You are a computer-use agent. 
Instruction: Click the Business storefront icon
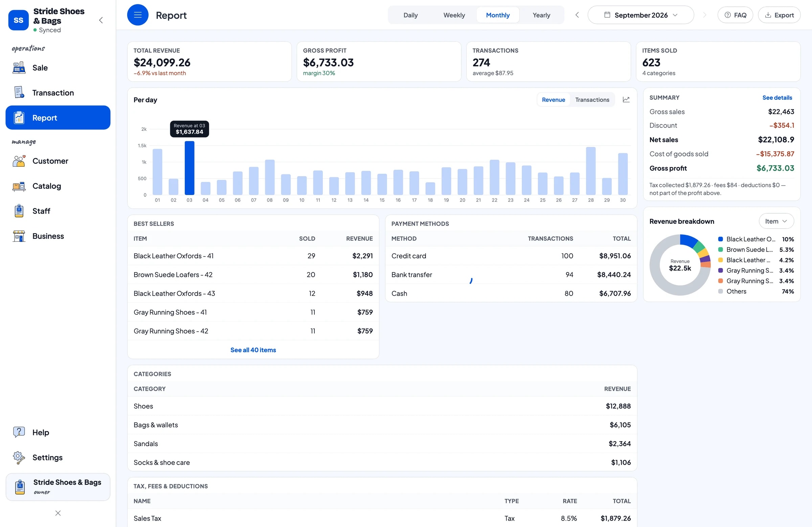pos(19,236)
